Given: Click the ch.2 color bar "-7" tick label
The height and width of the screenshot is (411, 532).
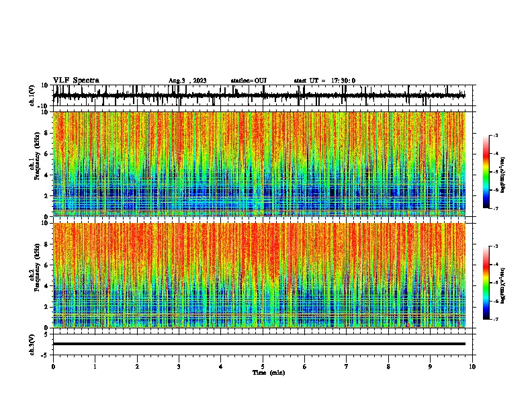Looking at the screenshot, I should click(496, 320).
